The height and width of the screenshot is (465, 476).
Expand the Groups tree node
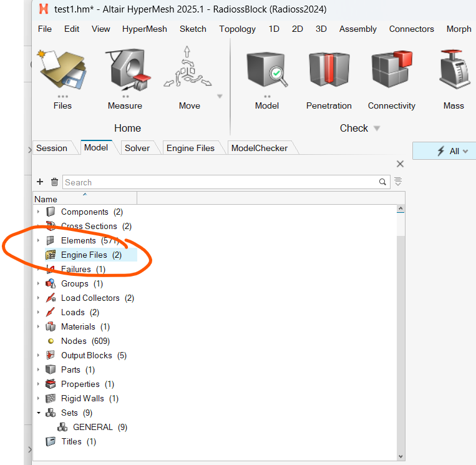point(38,283)
